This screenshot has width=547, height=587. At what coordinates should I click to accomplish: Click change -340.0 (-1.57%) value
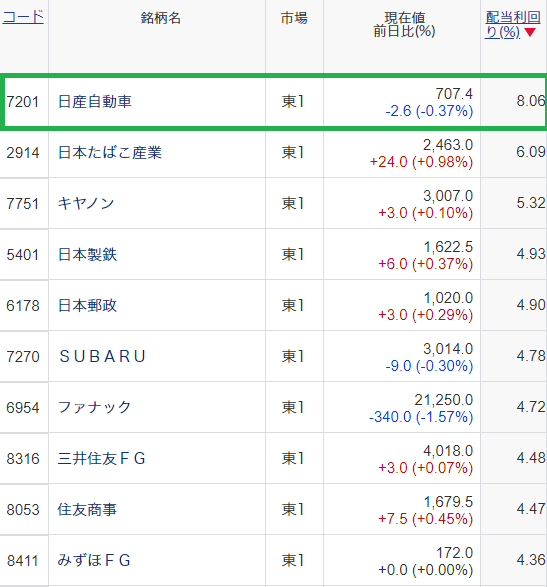click(421, 416)
